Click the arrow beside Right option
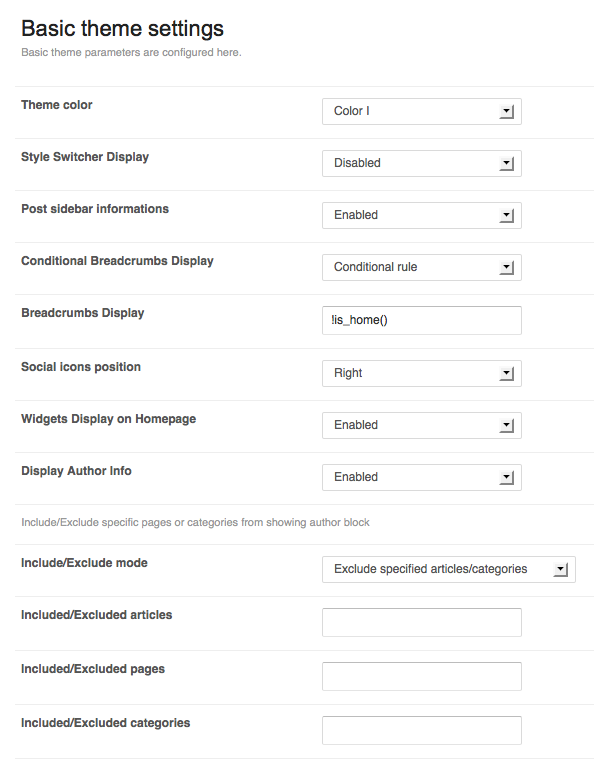 pos(507,374)
